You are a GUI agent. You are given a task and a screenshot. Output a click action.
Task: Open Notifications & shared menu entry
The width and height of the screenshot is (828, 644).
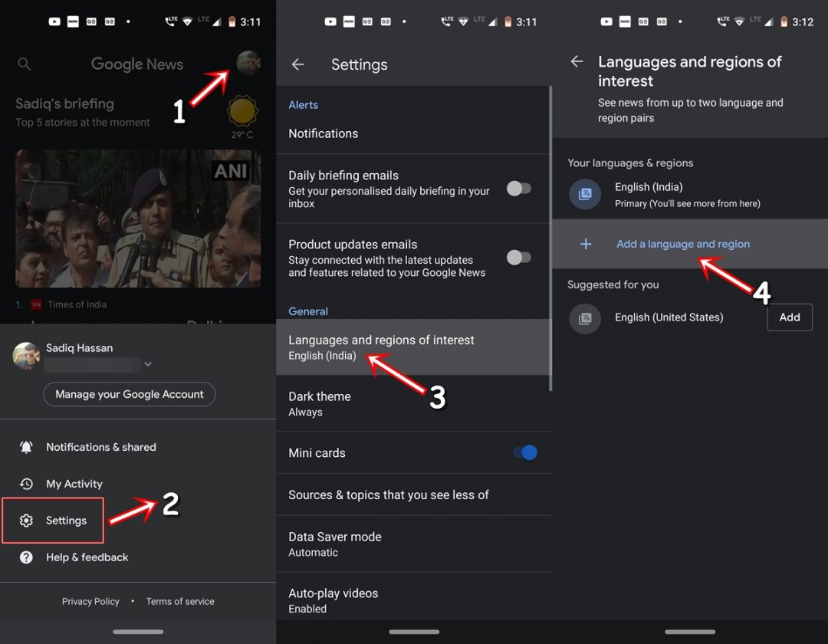[x=138, y=447]
